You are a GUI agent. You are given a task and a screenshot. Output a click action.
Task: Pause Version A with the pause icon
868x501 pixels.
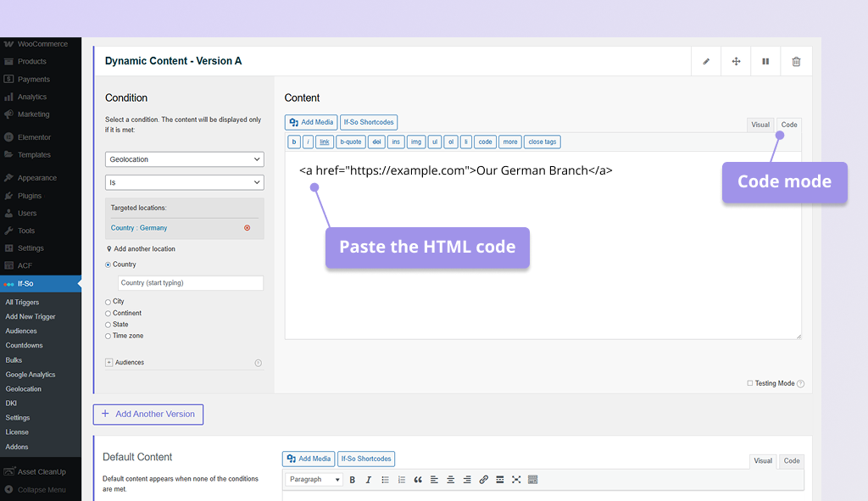(x=765, y=61)
